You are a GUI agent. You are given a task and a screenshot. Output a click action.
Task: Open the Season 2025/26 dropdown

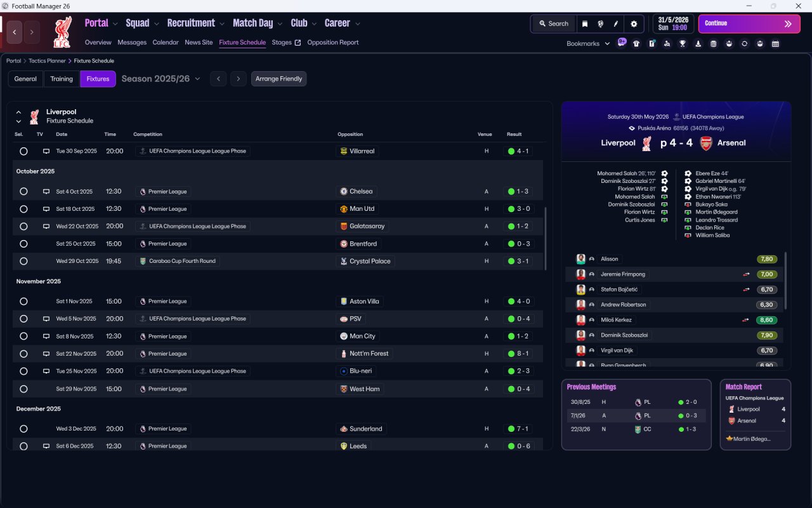coord(160,79)
